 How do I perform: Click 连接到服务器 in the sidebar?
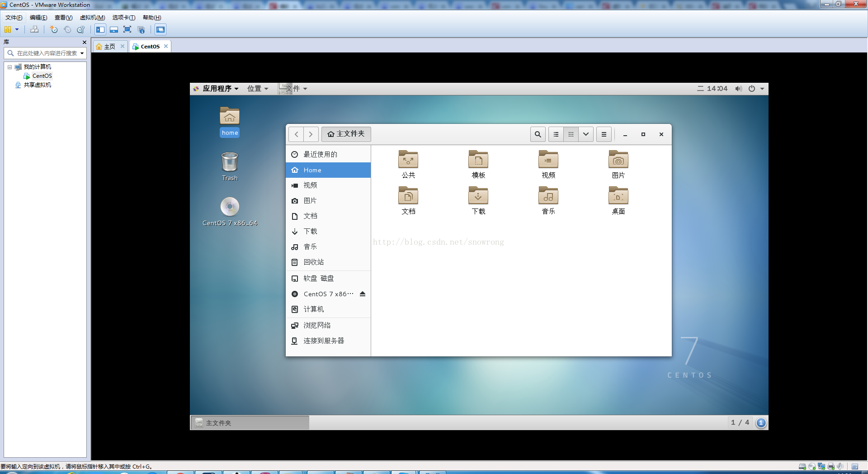coord(328,341)
